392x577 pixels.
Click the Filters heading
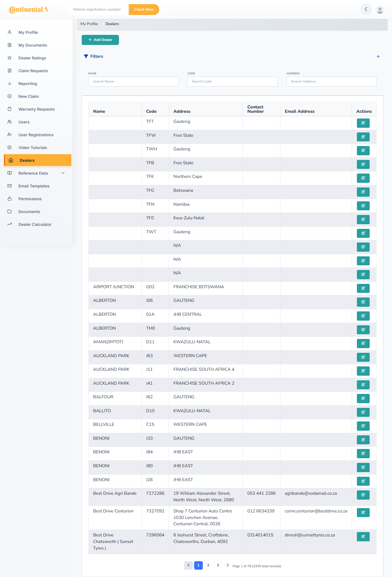click(x=94, y=56)
